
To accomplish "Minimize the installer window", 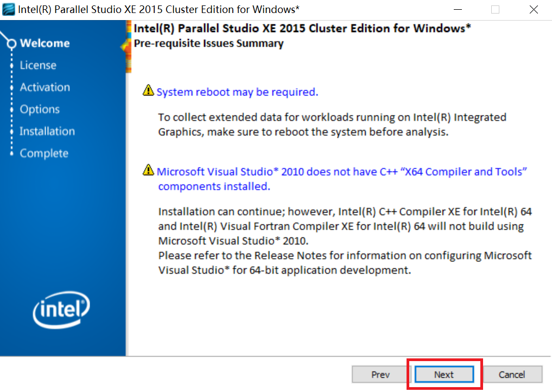I will click(458, 10).
